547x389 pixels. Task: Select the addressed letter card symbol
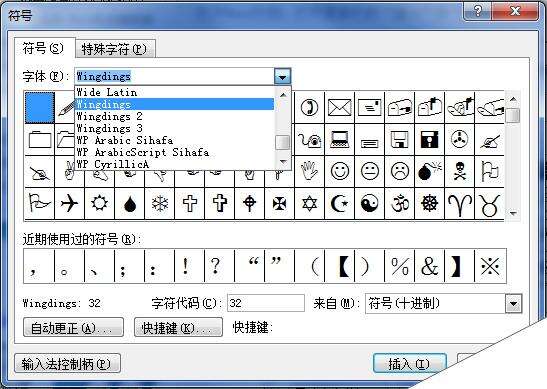(x=369, y=107)
